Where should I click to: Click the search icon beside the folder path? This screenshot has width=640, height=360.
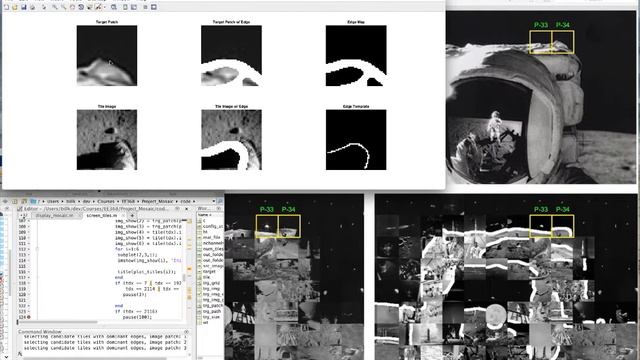coord(220,201)
